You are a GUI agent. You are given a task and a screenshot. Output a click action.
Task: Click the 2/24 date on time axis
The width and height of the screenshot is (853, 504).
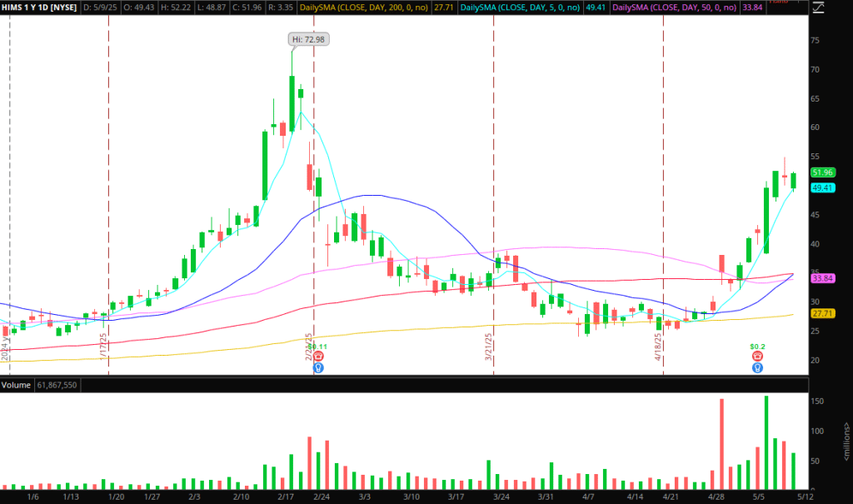coord(322,497)
